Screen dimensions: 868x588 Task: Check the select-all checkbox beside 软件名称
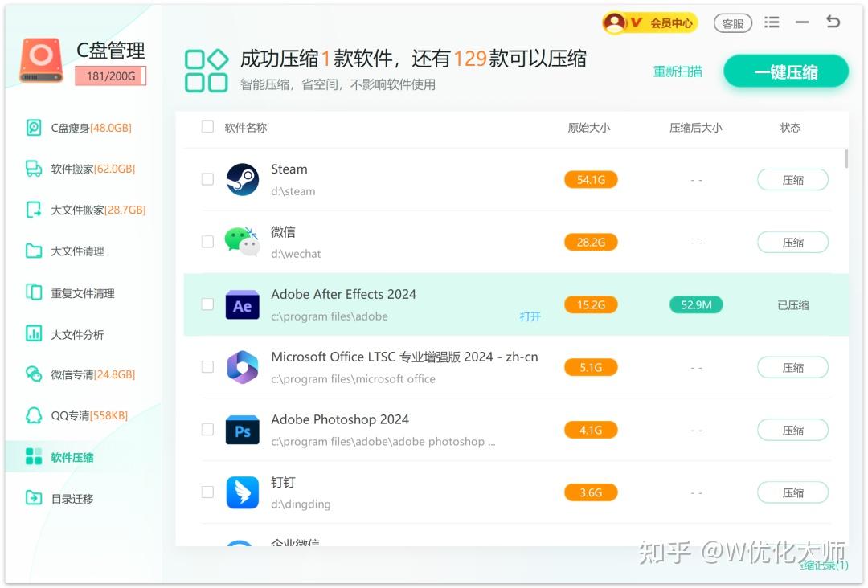coord(207,127)
